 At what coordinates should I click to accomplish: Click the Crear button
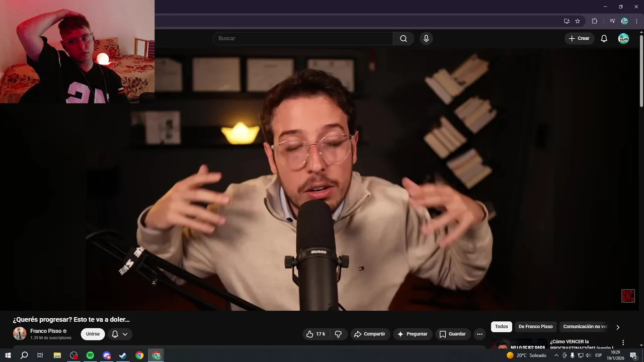click(579, 39)
